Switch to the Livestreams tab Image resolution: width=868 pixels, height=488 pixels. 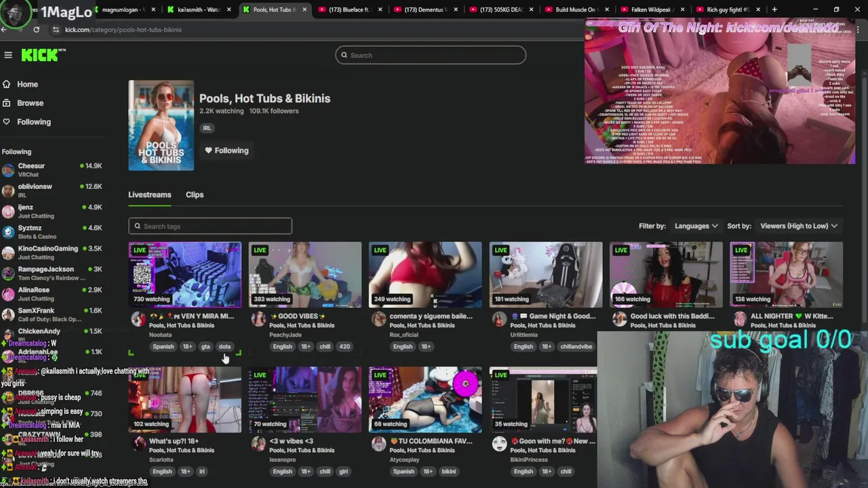pyautogui.click(x=150, y=195)
